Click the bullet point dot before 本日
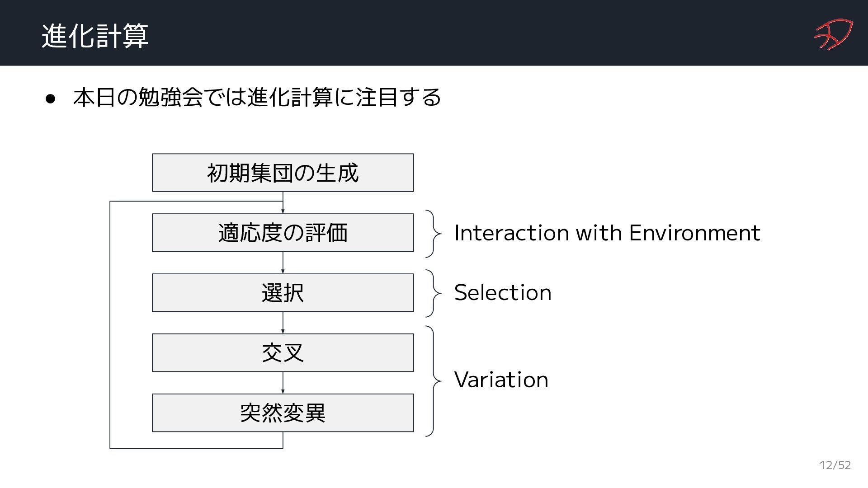This screenshot has height=488, width=868. (50, 98)
